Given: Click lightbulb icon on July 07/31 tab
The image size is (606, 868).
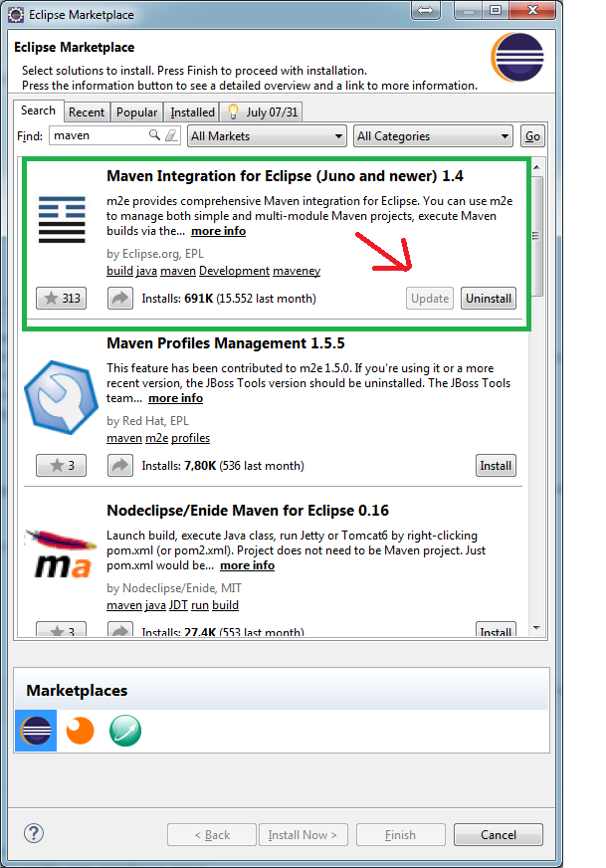Looking at the screenshot, I should coord(233,111).
